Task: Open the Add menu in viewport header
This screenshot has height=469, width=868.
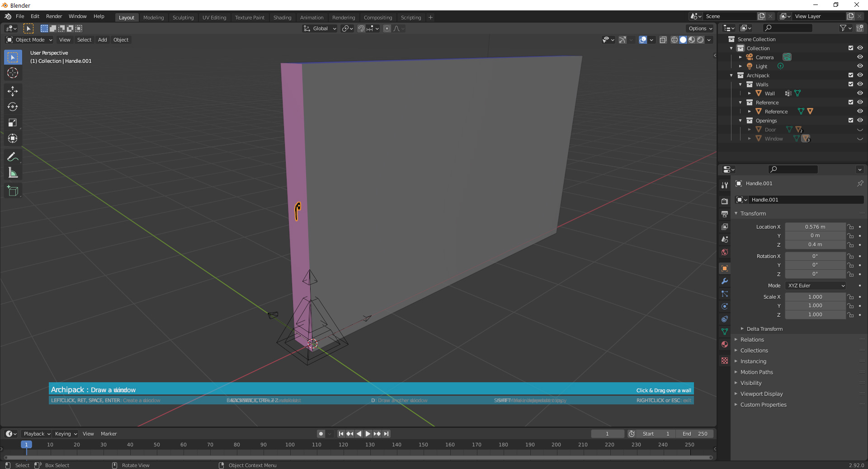Action: (103, 40)
